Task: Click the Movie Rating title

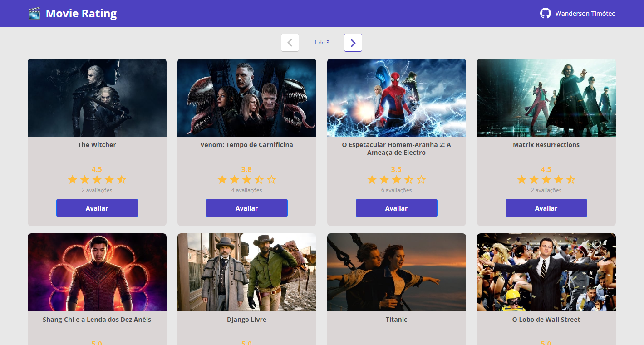Action: point(81,14)
